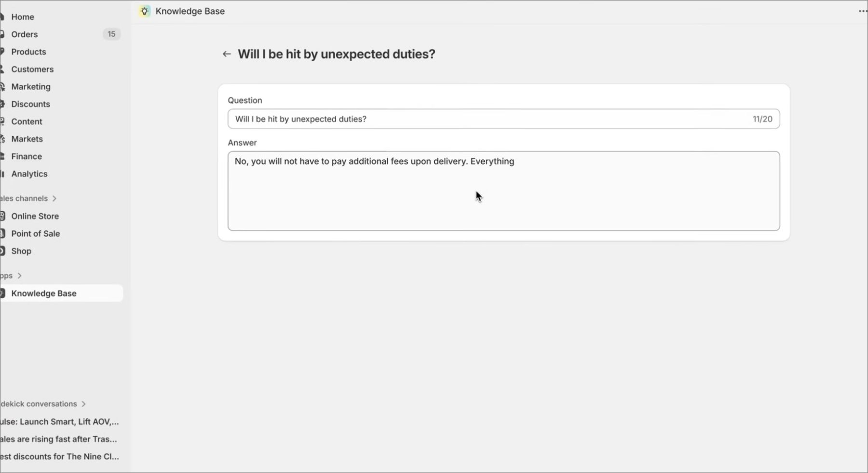Select Knowledge Base app in sidebar
The image size is (868, 473).
[x=44, y=293]
